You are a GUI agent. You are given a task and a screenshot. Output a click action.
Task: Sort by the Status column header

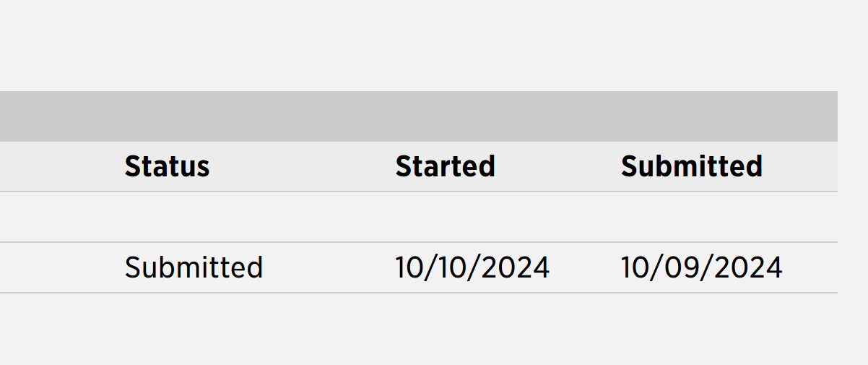pos(167,166)
